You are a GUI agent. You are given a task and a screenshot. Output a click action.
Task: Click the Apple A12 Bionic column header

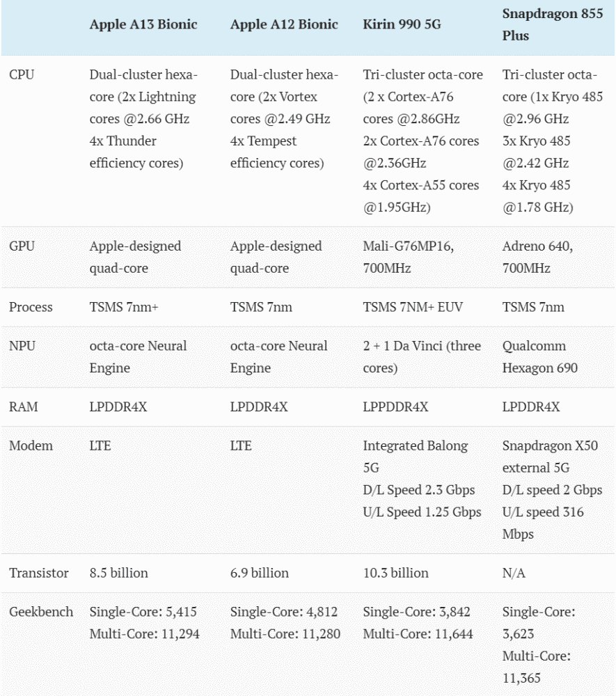284,24
